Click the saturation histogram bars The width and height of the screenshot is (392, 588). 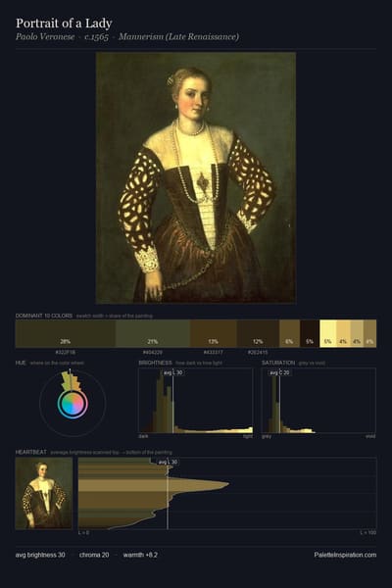[x=289, y=403]
